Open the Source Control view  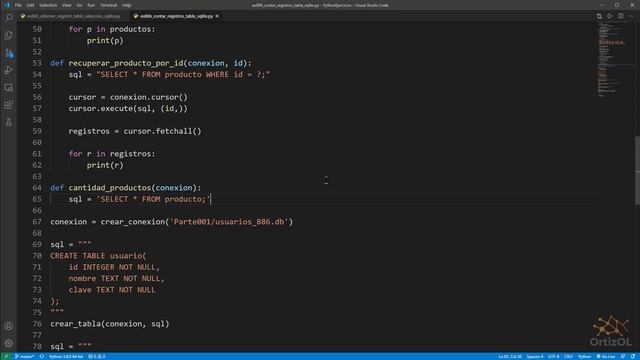coord(9,53)
